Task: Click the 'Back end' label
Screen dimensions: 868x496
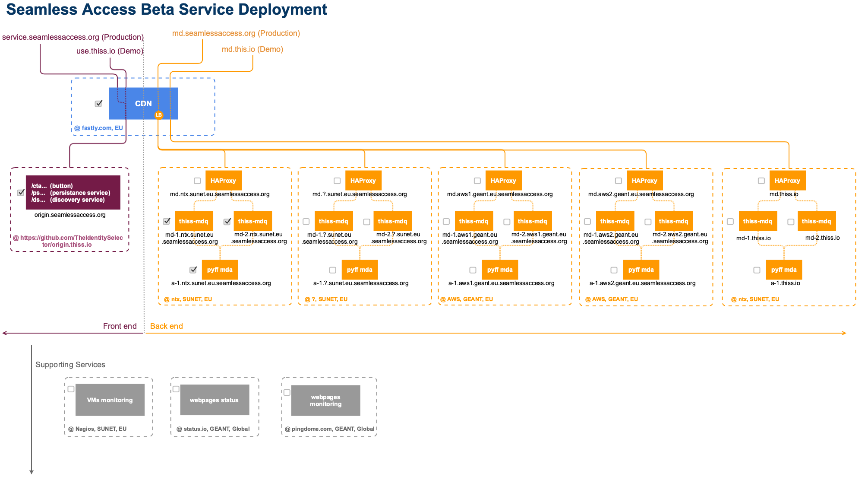Action: click(167, 326)
